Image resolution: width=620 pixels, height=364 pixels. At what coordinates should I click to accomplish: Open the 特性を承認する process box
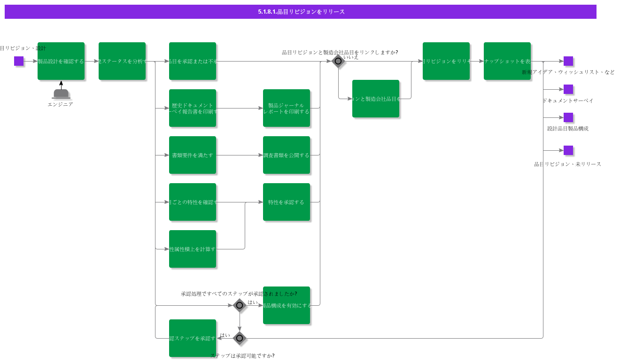(x=287, y=202)
